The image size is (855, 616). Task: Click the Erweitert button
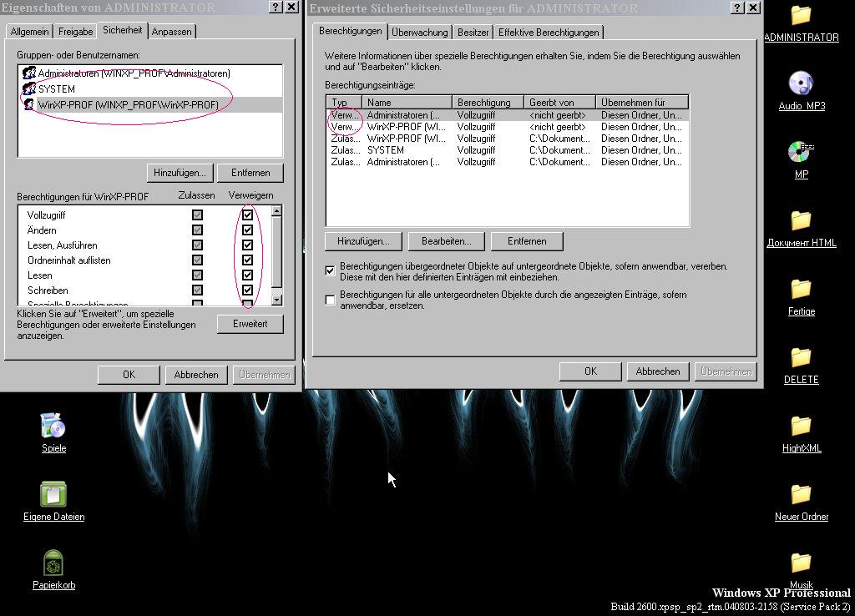coord(250,324)
